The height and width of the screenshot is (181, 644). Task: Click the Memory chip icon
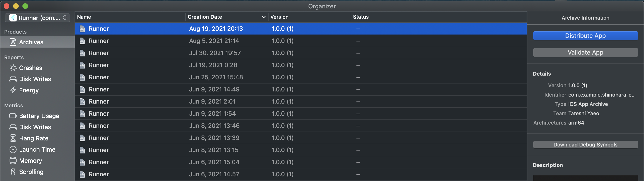(13, 160)
